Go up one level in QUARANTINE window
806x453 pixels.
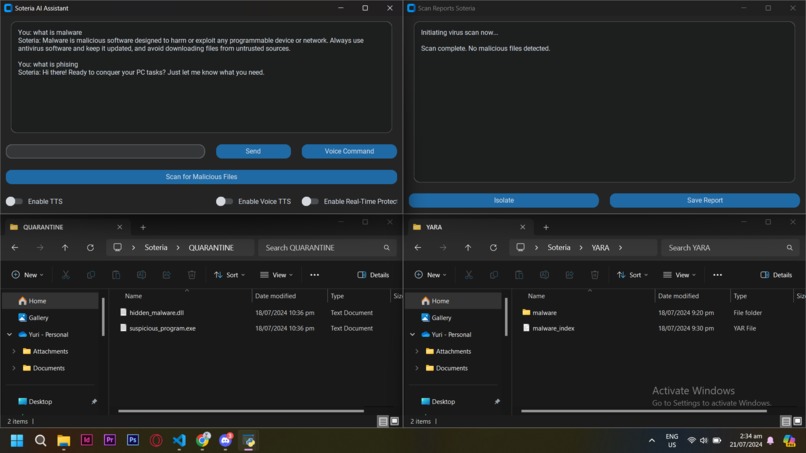click(65, 248)
